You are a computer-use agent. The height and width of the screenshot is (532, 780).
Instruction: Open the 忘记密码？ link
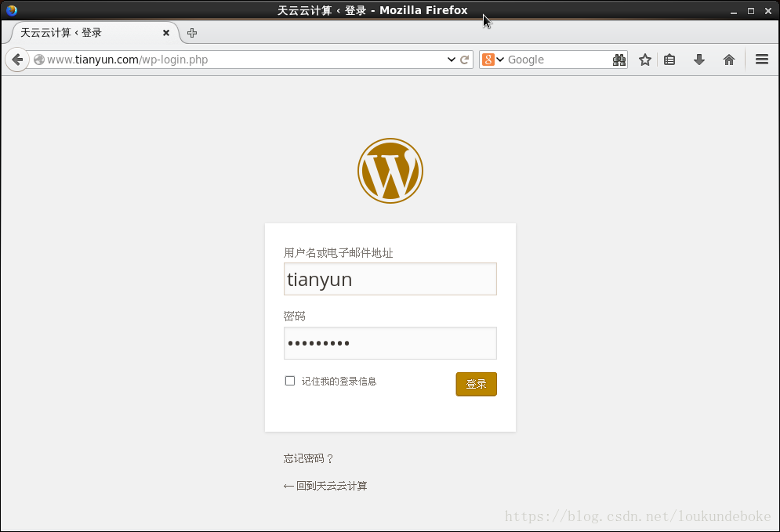click(308, 458)
